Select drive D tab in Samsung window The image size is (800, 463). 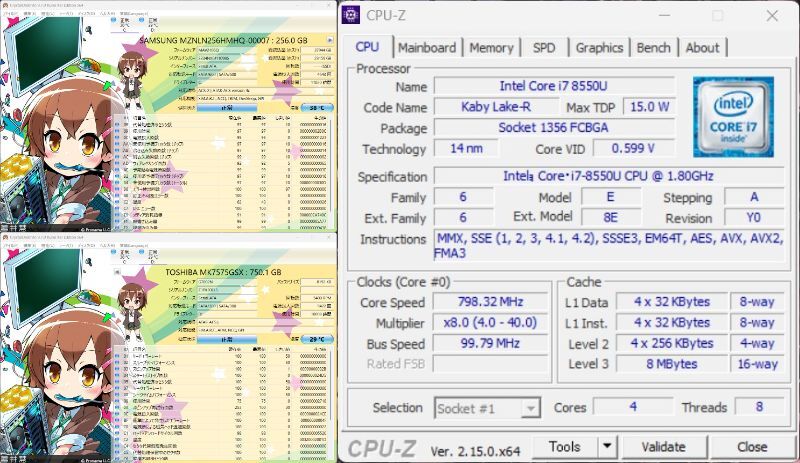[x=152, y=25]
